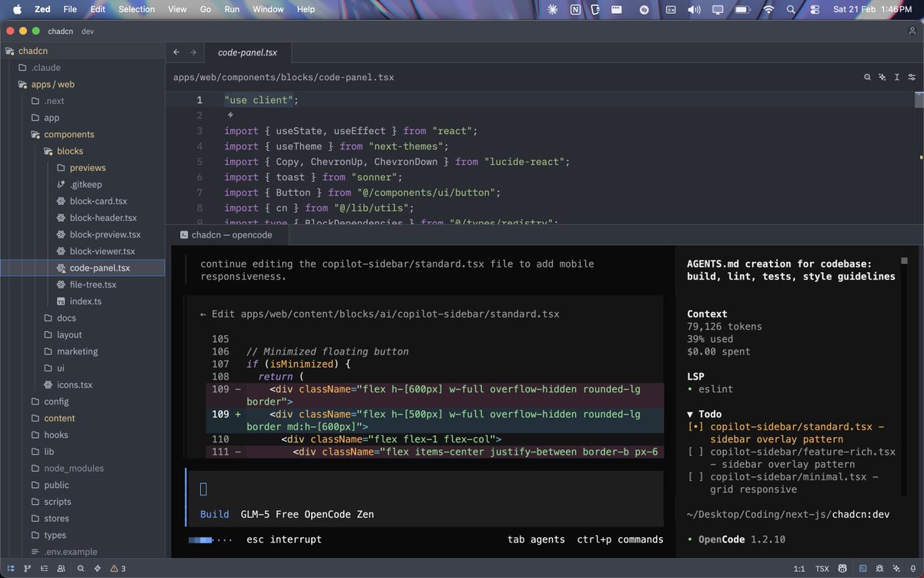The width and height of the screenshot is (924, 578).
Task: Click the opencode progress indicator dots
Action: 210,539
